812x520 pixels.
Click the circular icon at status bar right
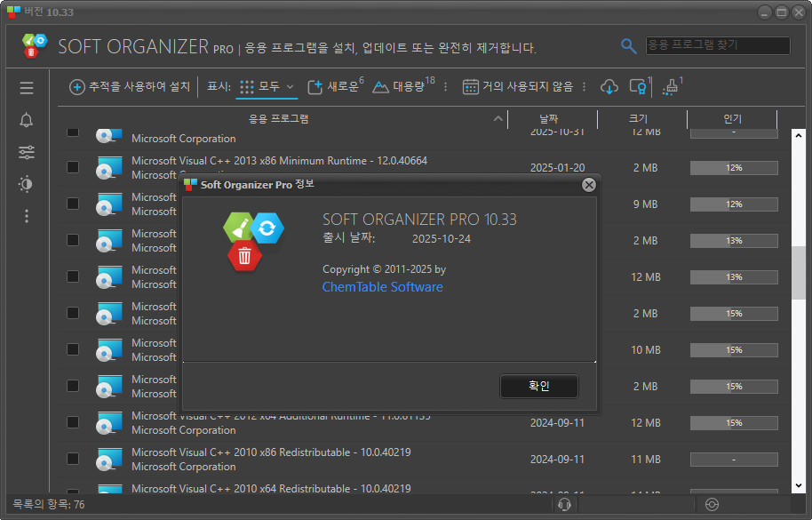tap(712, 504)
